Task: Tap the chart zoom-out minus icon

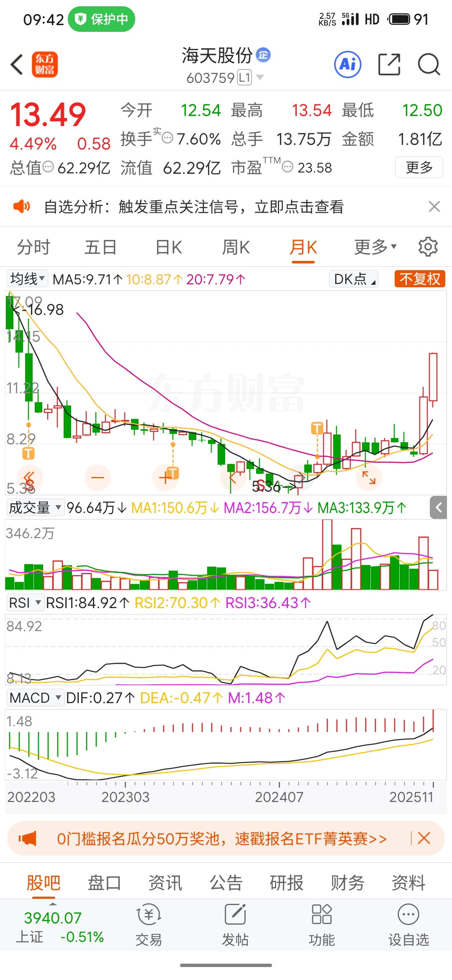Action: [98, 477]
